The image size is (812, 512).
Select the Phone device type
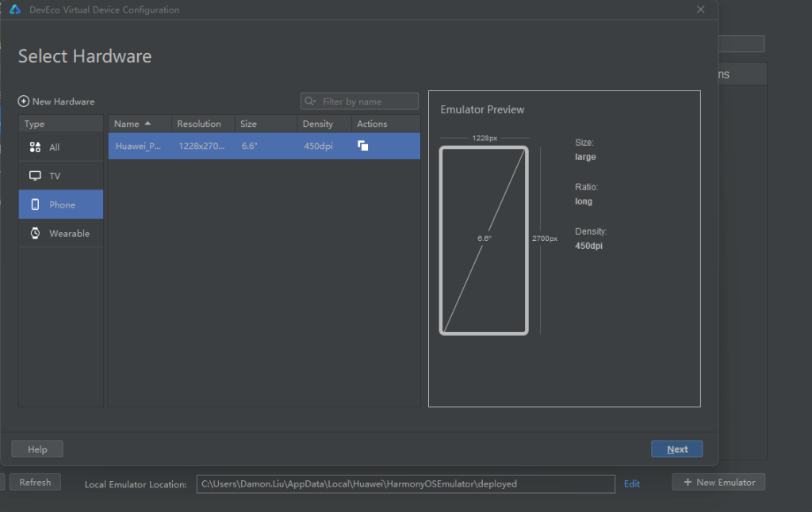(60, 204)
